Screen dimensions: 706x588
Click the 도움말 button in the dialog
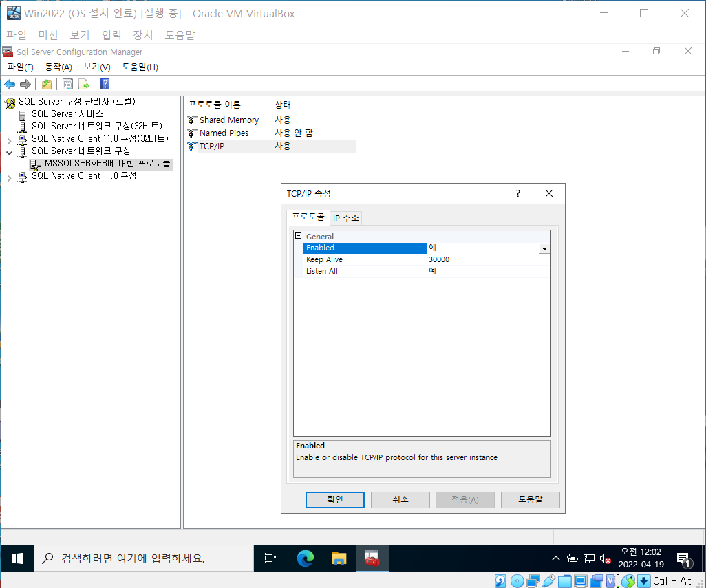(531, 499)
